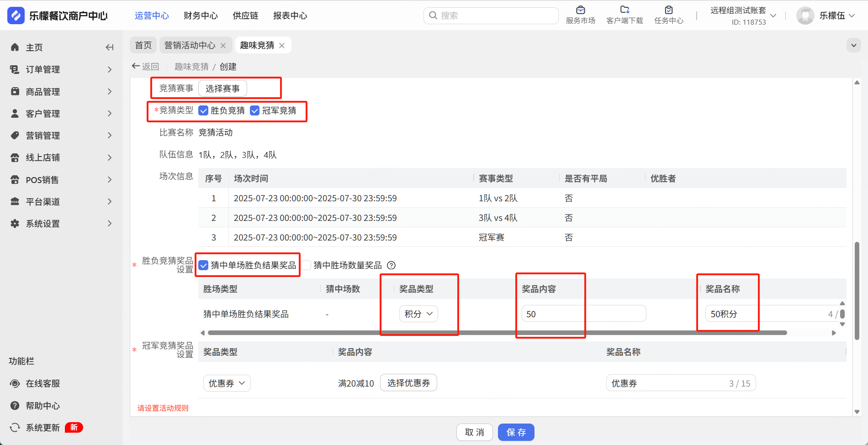
Task: Open the 乐檬伍 user menu arrow
Action: click(852, 16)
